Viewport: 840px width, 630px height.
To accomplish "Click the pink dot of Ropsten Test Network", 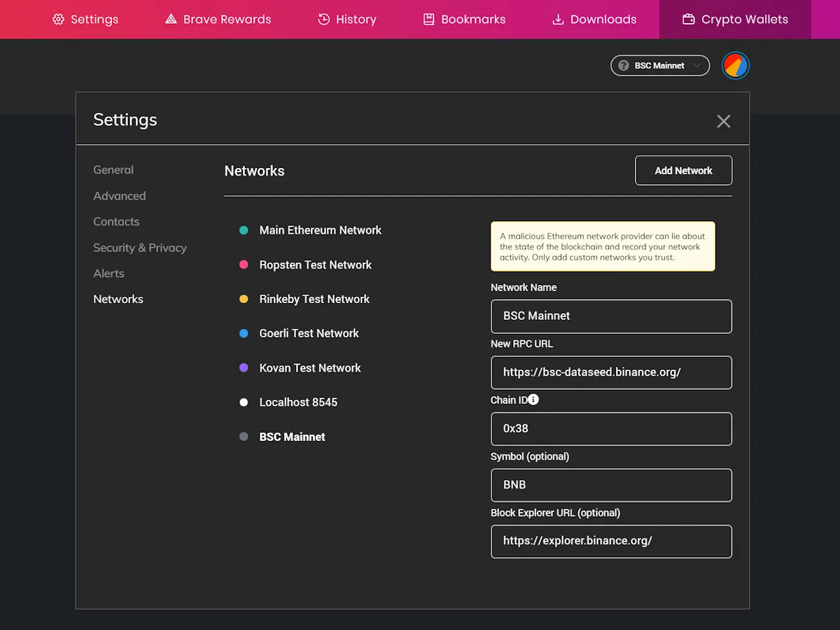I will click(244, 265).
